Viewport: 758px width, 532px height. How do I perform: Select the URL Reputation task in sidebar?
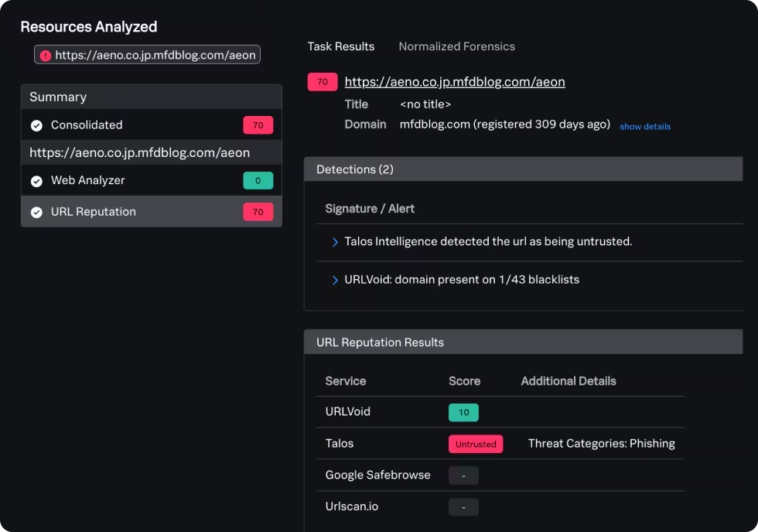point(94,212)
